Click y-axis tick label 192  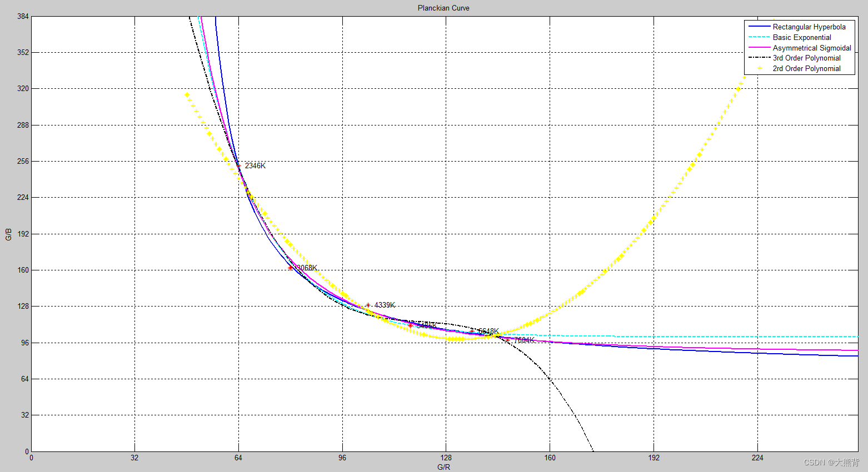click(x=23, y=234)
